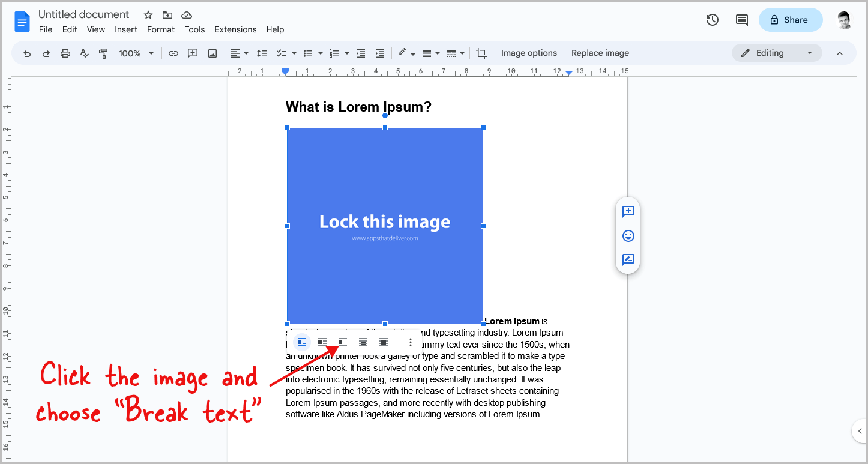Set image to Behind text
This screenshot has width=868, height=464.
(x=363, y=342)
